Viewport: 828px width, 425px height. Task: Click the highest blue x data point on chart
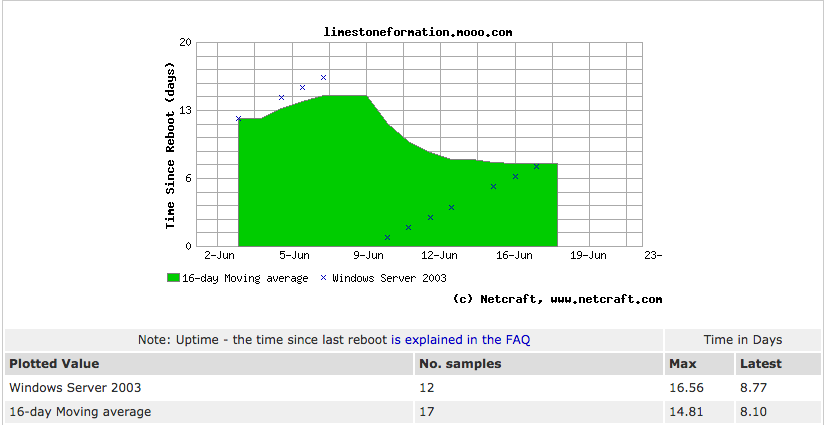pyautogui.click(x=323, y=78)
